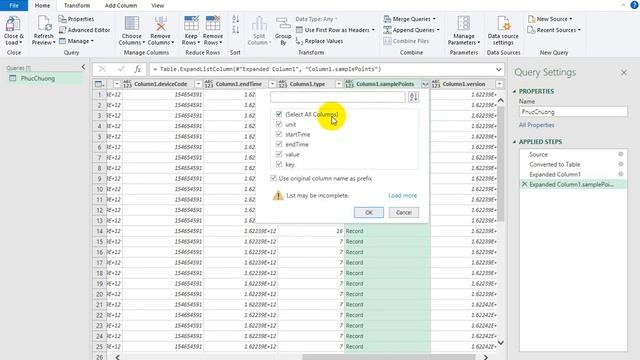
Task: Sort ascending using the ribbon icon
Action: click(x=236, y=19)
